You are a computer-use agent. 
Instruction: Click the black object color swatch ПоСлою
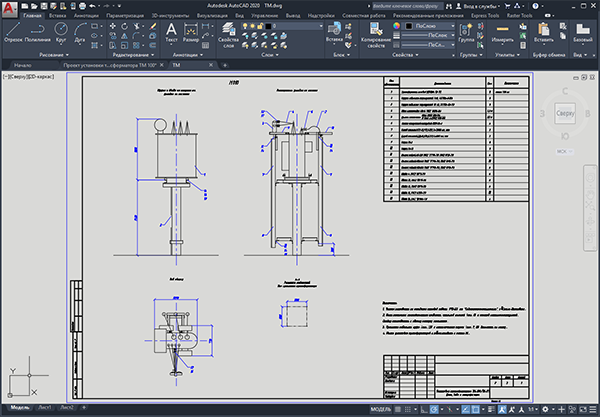tap(409, 26)
